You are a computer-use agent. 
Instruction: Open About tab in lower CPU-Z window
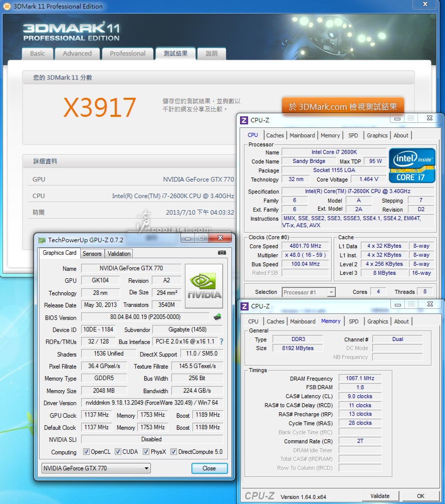tap(401, 321)
